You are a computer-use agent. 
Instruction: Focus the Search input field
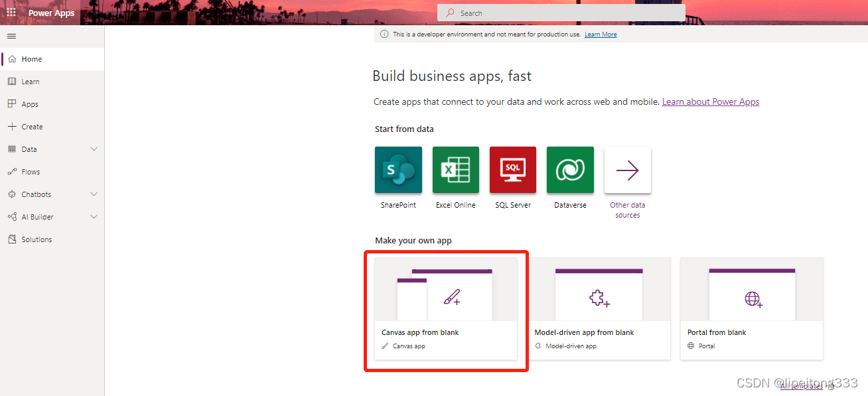pos(561,13)
